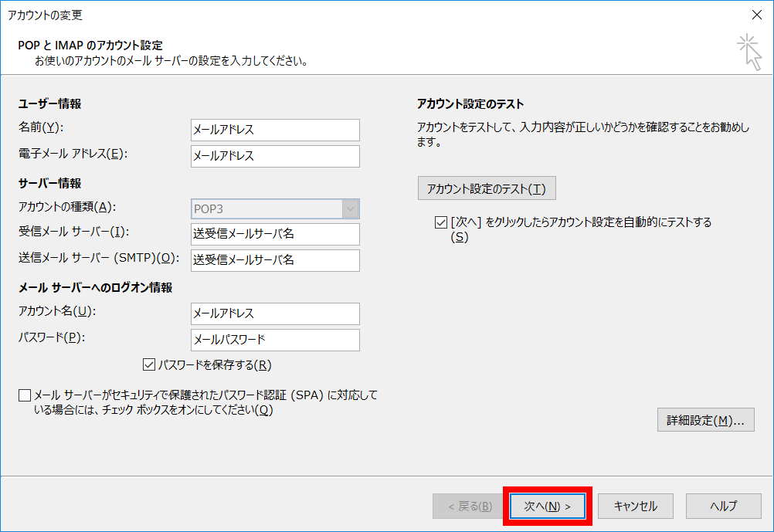Viewport: 774px width, 532px height.
Task: Open the 詳細設定 advanced settings dialog
Action: coord(705,419)
